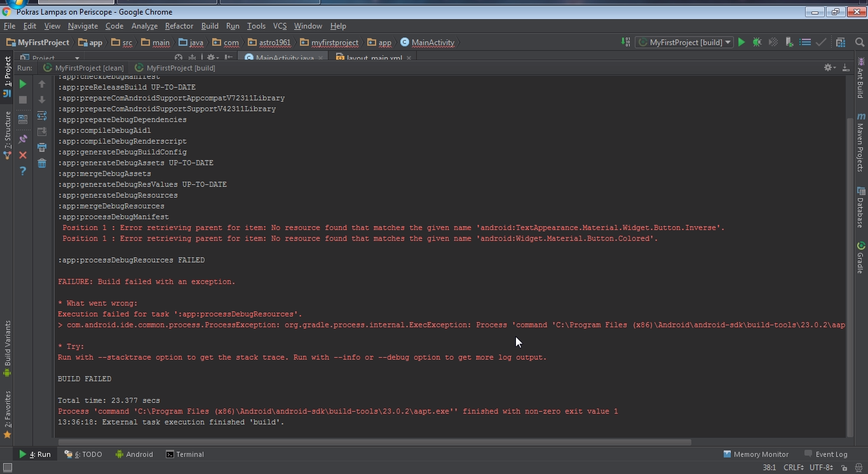
Task: Open the Tools menu
Action: click(256, 26)
